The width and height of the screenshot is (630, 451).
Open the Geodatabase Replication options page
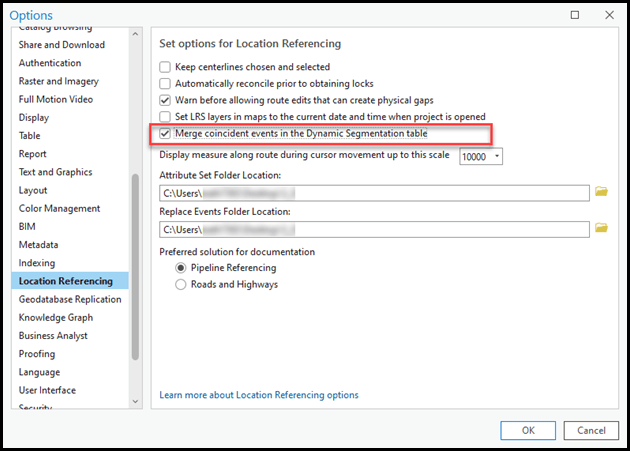click(x=70, y=299)
